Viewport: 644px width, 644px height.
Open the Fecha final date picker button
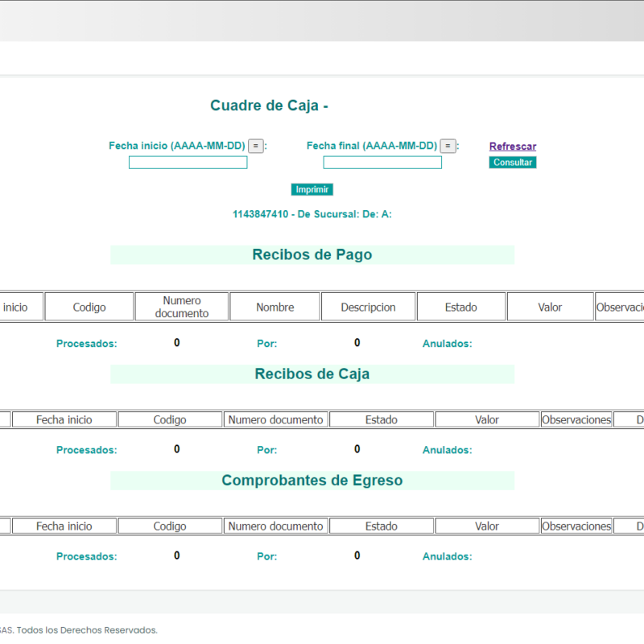448,146
